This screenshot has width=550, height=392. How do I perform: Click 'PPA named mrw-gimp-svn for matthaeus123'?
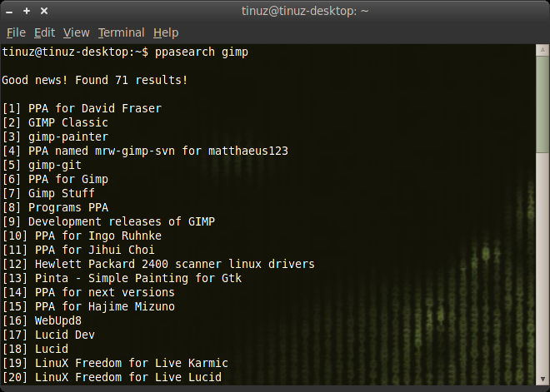click(x=158, y=151)
